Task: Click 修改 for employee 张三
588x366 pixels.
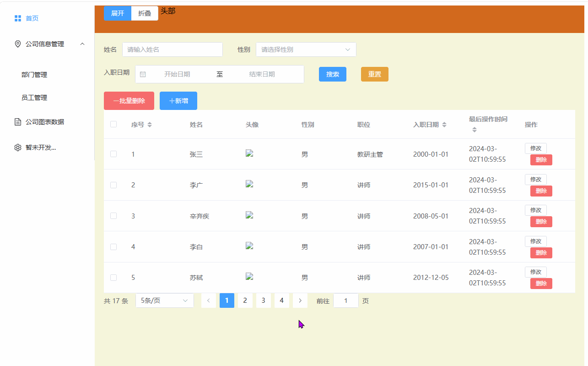Action: point(536,148)
